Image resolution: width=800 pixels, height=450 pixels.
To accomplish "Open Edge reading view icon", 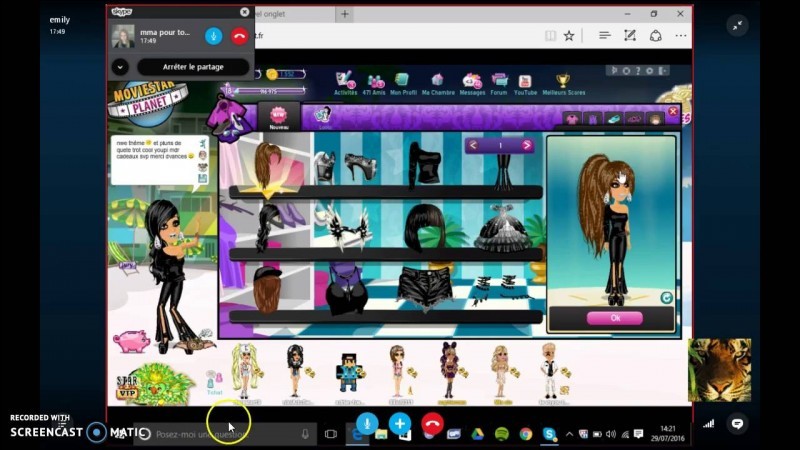I will click(x=550, y=36).
